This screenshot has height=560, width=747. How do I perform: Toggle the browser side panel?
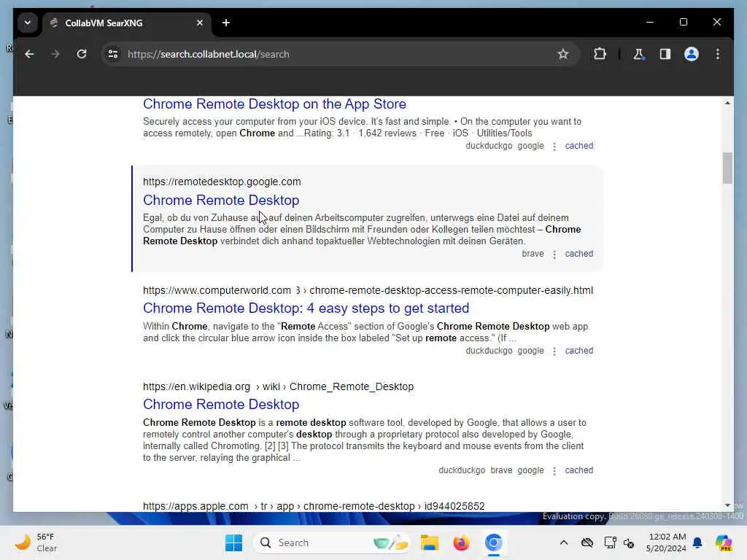(665, 54)
